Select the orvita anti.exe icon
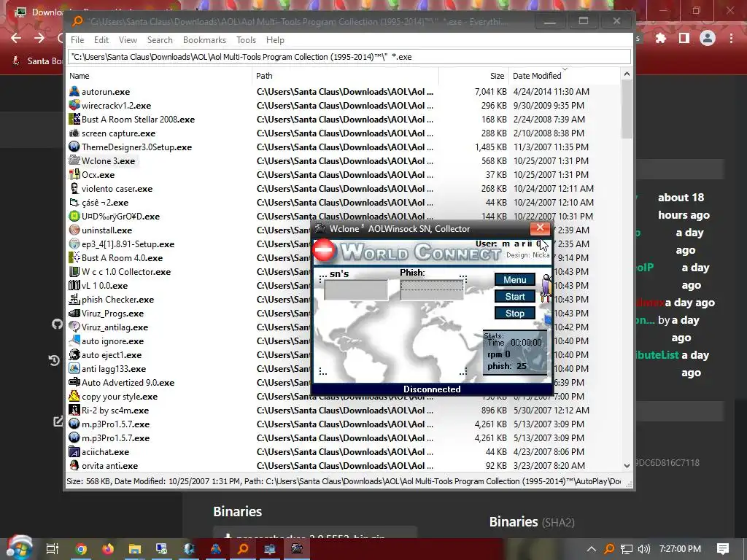747x560 pixels. (74, 466)
